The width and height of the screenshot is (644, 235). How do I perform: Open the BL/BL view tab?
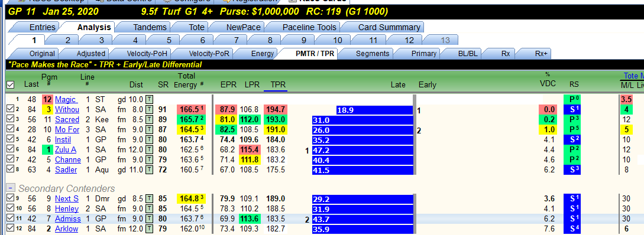tap(468, 53)
